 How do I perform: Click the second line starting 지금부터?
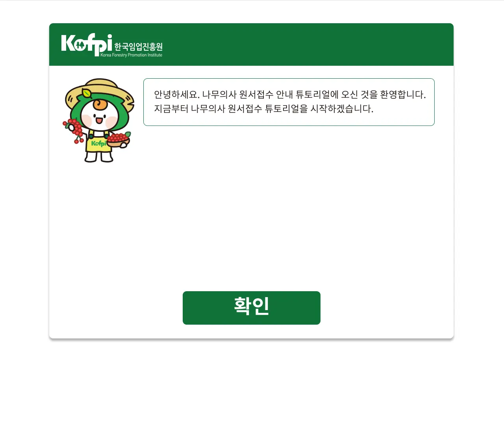(263, 109)
